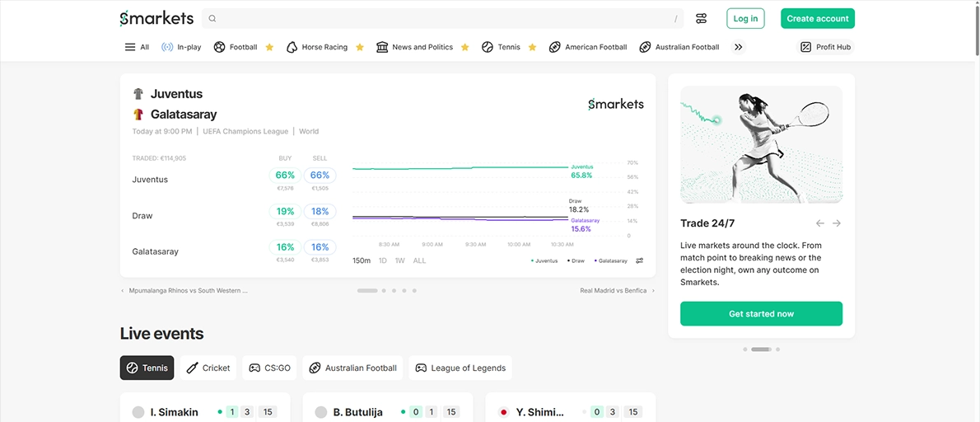Viewport: 980px width, 422px height.
Task: Go to next promo with right arrow
Action: pos(836,223)
